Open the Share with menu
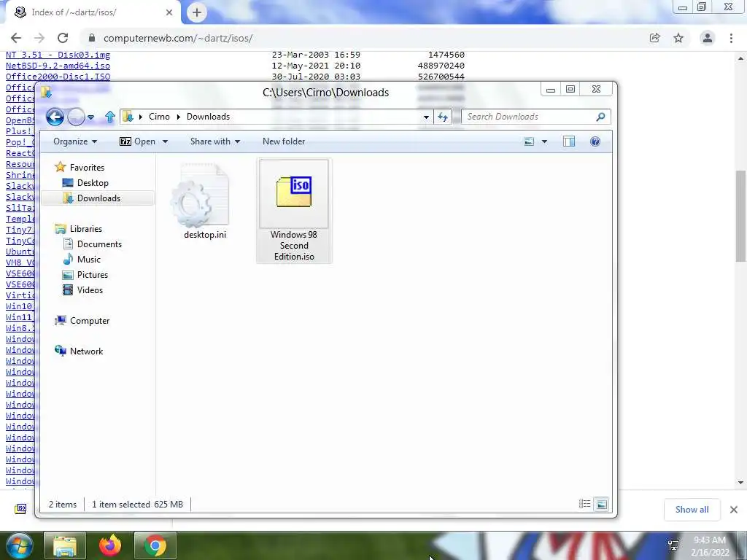Viewport: 747px width, 560px height. (x=215, y=141)
